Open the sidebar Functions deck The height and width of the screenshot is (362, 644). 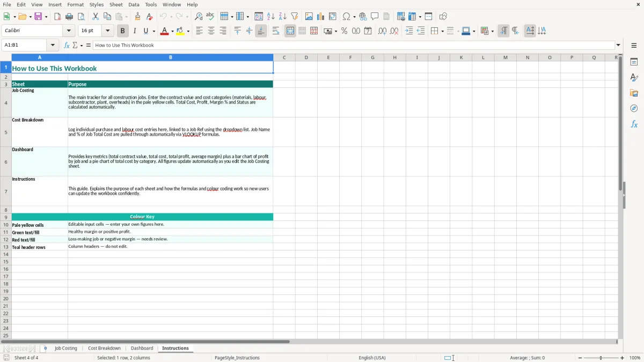634,124
